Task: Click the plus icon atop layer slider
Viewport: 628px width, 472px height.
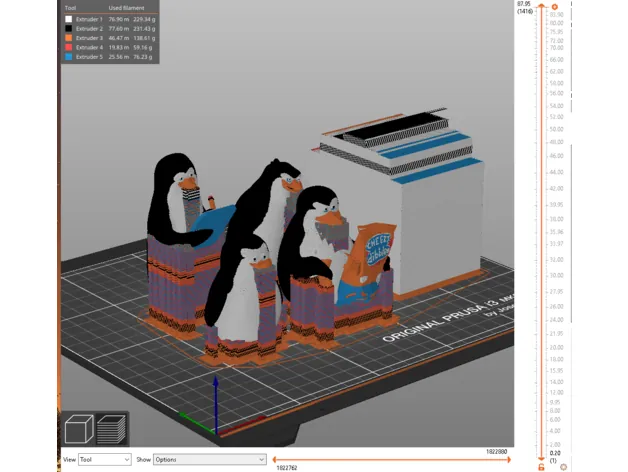Action: click(553, 7)
